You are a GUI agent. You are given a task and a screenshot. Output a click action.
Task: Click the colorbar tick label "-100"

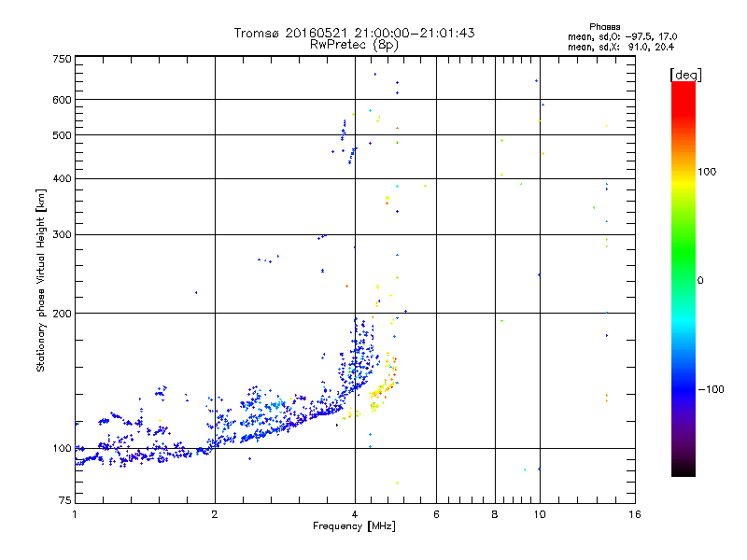point(712,389)
